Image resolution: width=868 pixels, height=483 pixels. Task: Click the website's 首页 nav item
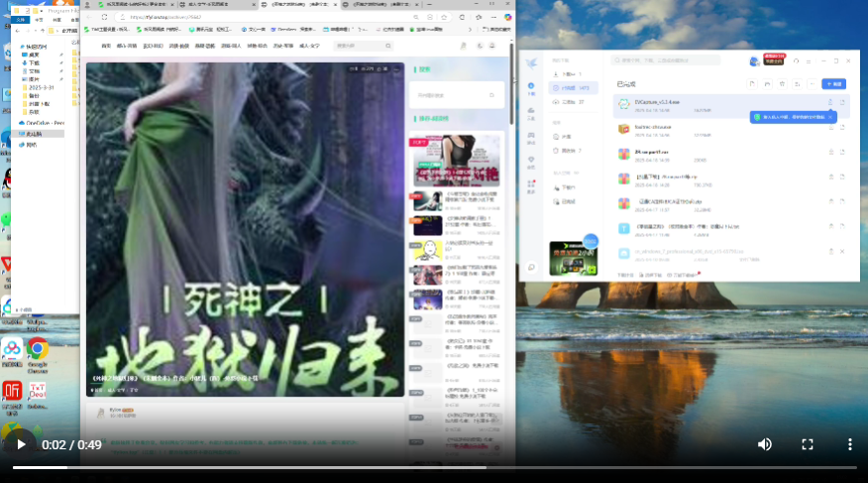coord(106,46)
